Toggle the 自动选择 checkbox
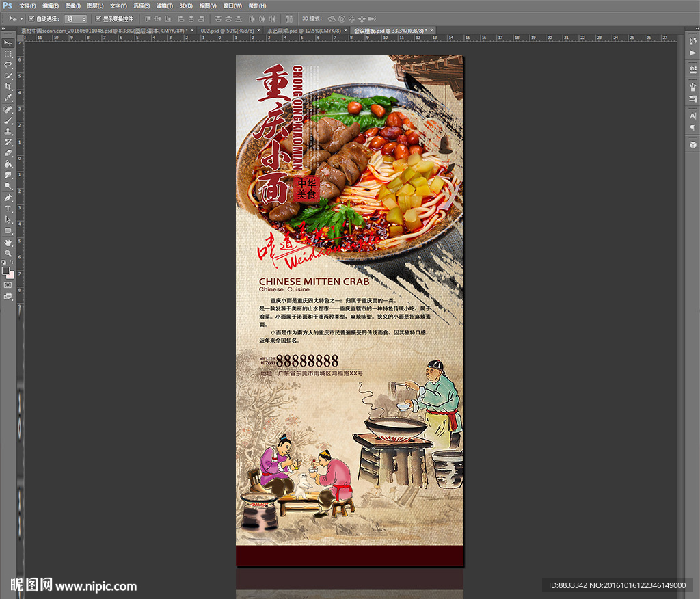The width and height of the screenshot is (700, 599). pos(31,18)
